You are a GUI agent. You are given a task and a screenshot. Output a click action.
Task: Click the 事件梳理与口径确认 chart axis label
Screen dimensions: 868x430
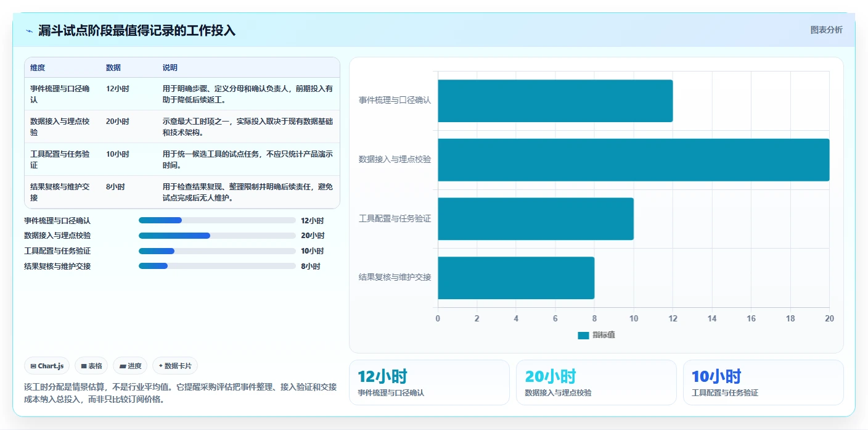pyautogui.click(x=395, y=100)
